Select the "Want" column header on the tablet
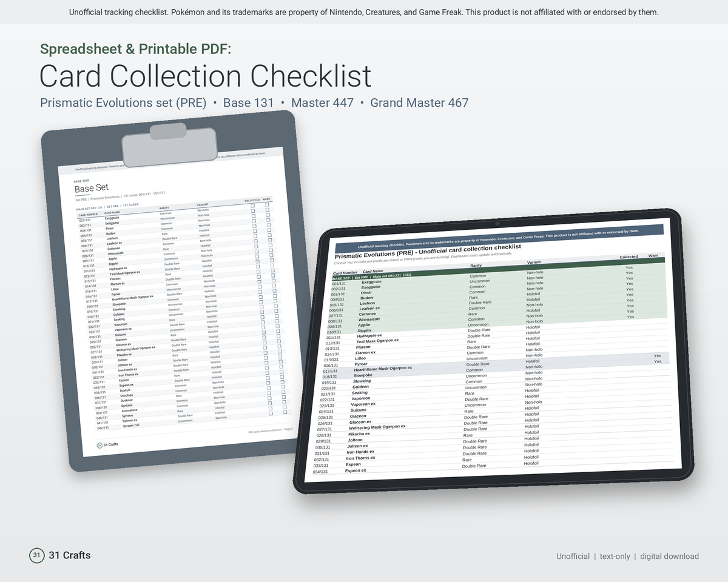Viewport: 728px width, 582px height. [x=653, y=256]
